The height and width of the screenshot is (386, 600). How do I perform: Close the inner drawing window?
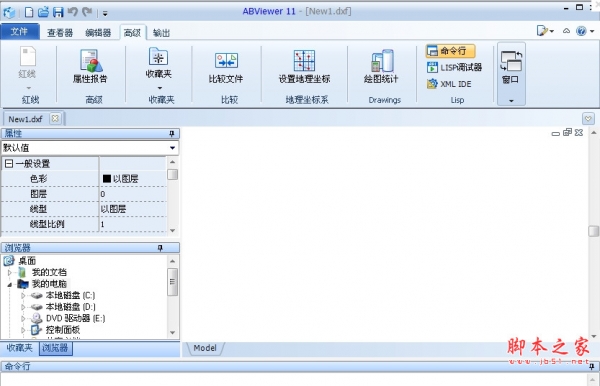(x=579, y=132)
